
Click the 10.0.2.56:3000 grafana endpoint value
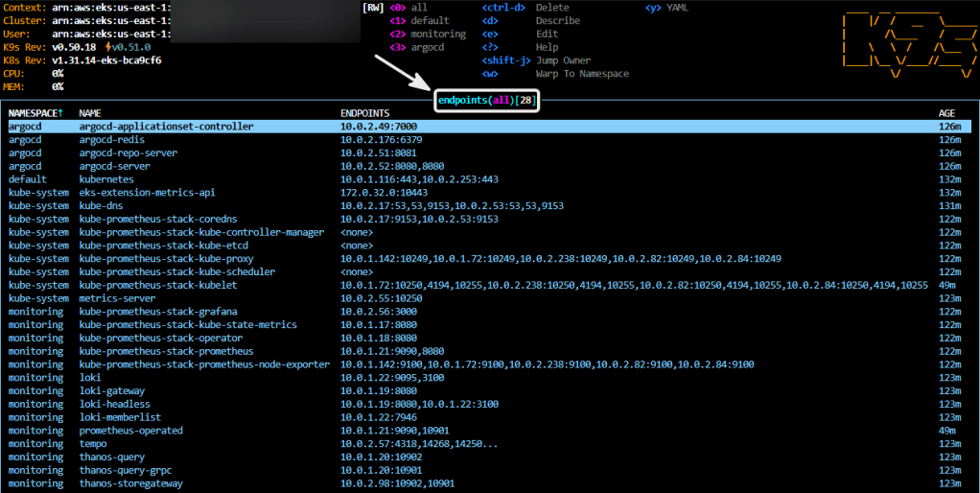click(379, 312)
